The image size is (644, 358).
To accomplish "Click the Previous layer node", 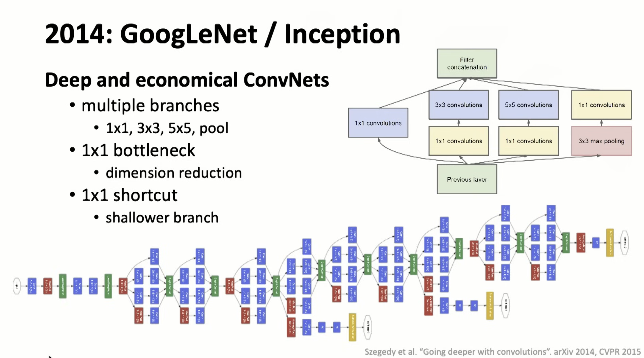I will point(467,179).
